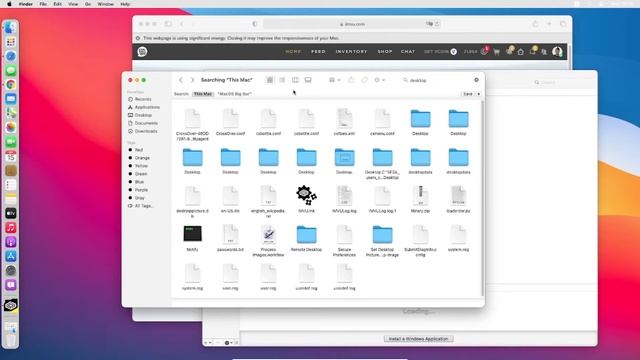Select the passwords.txt file
Image resolution: width=640 pixels, height=360 pixels.
point(230,238)
